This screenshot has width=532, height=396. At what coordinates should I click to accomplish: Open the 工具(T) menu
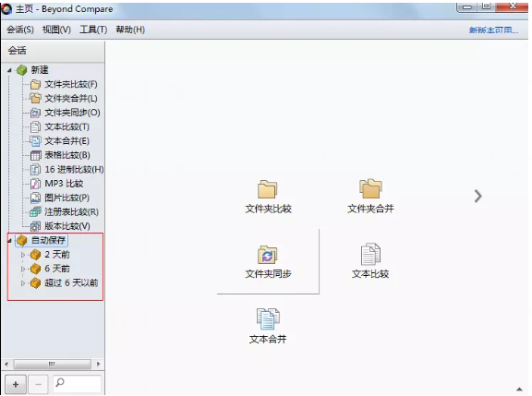coord(93,30)
